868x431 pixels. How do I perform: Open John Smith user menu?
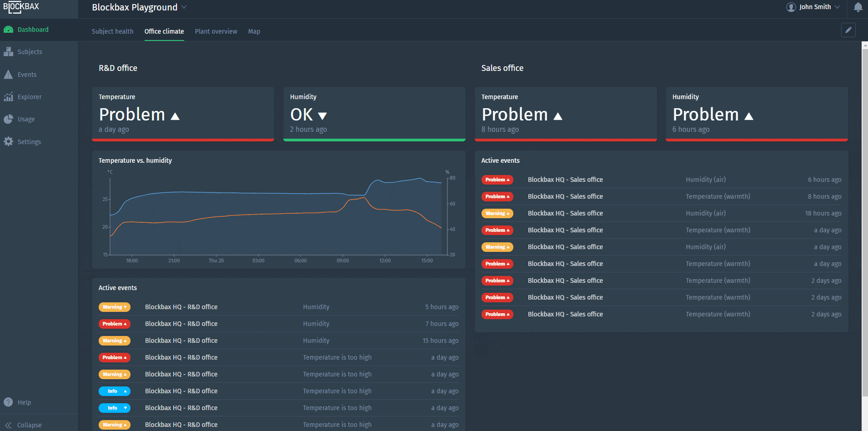(x=814, y=7)
